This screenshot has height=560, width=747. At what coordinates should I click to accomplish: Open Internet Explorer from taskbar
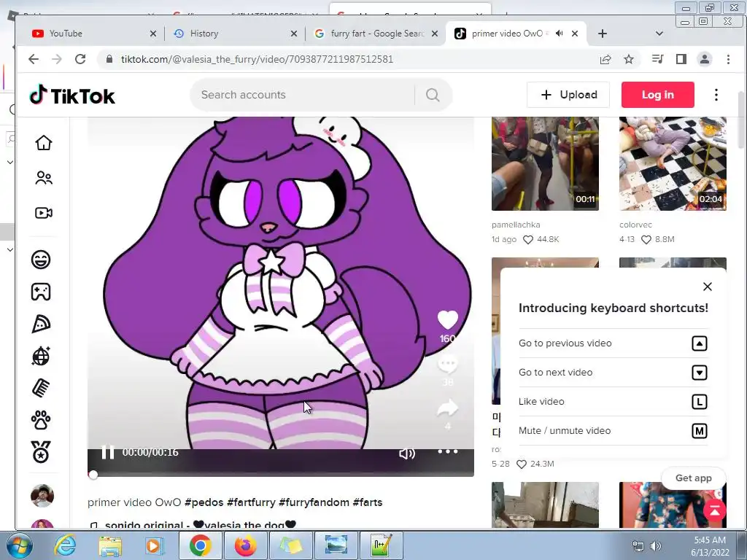point(65,545)
